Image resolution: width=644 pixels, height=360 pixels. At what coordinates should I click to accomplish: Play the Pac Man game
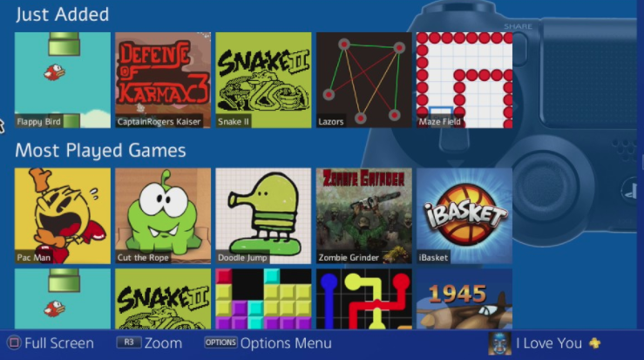pos(63,216)
